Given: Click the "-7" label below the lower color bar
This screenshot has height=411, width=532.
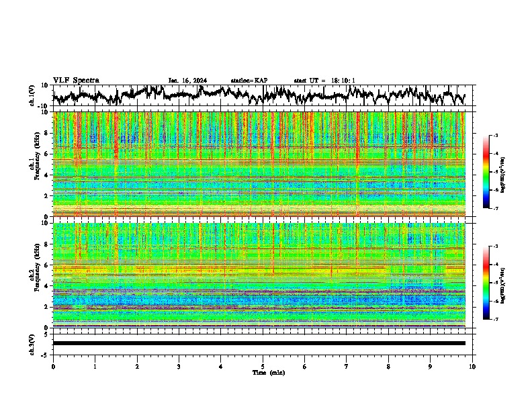Looking at the screenshot, I should point(495,319).
